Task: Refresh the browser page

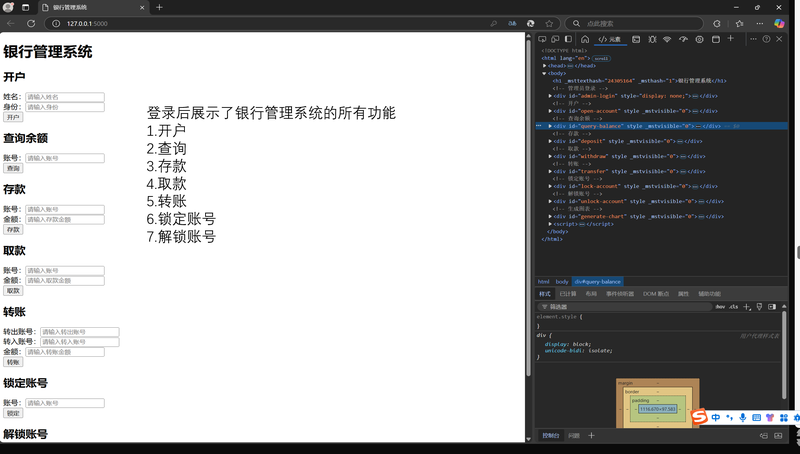Action: [x=31, y=23]
